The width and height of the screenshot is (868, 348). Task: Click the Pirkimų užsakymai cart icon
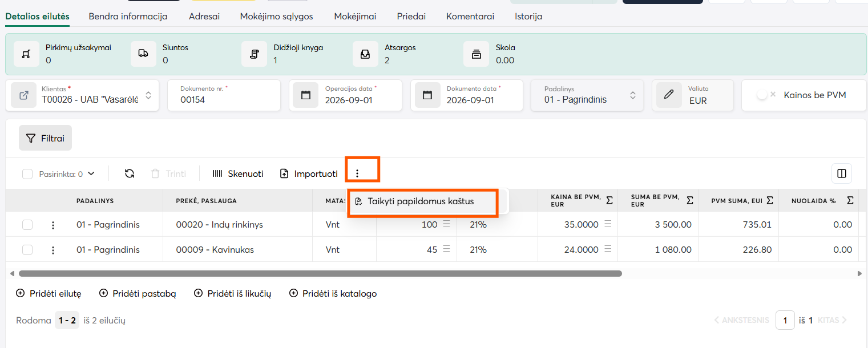tap(26, 54)
